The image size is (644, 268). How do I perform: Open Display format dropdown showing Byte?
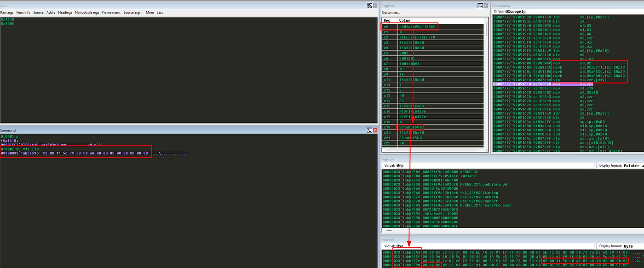633,246
